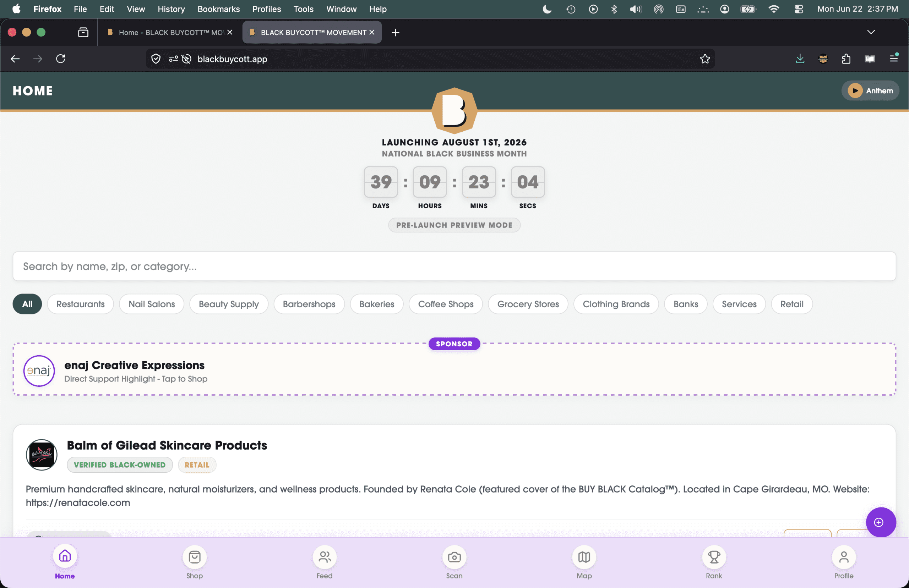
Task: Open the enaj Creative Expressions sponsor card
Action: click(454, 369)
